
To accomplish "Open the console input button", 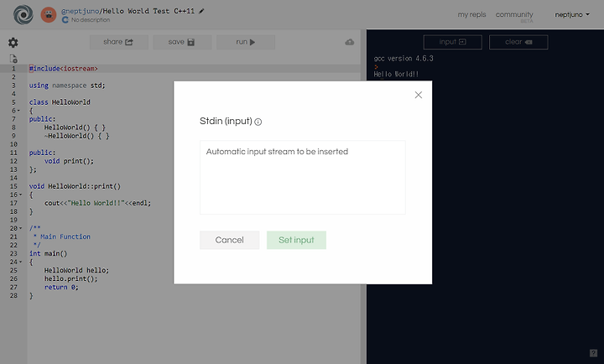I will (x=453, y=42).
